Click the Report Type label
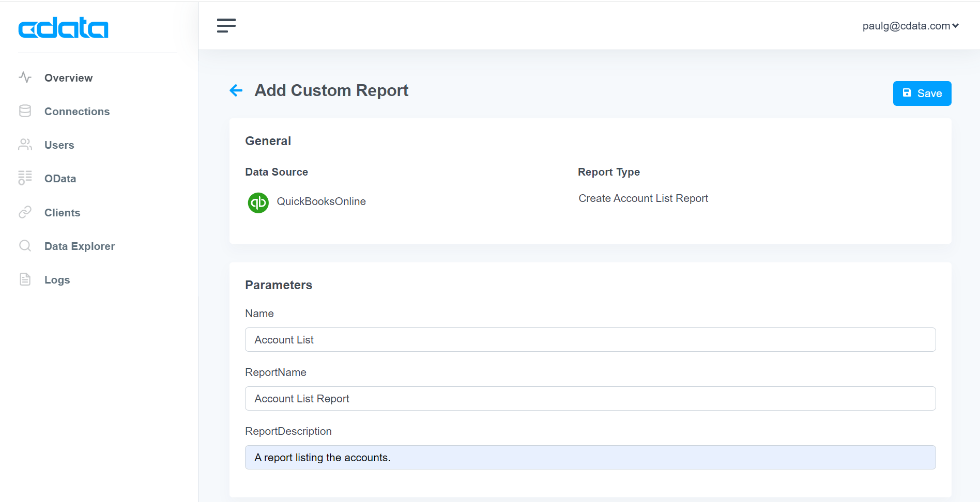 point(609,172)
